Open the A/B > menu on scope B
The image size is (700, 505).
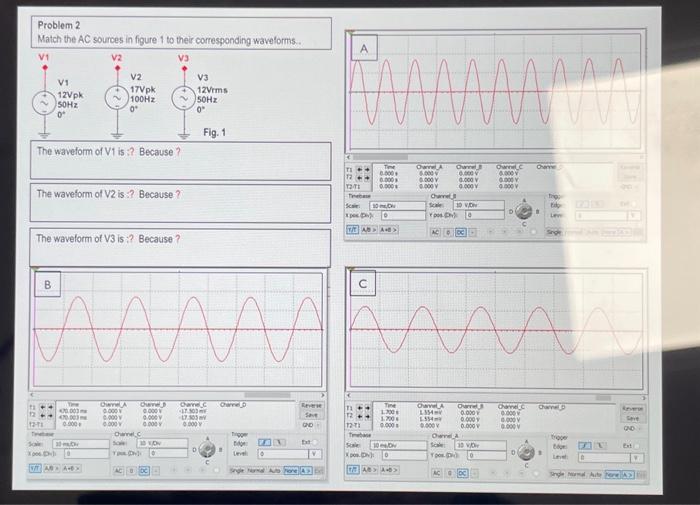click(x=53, y=468)
